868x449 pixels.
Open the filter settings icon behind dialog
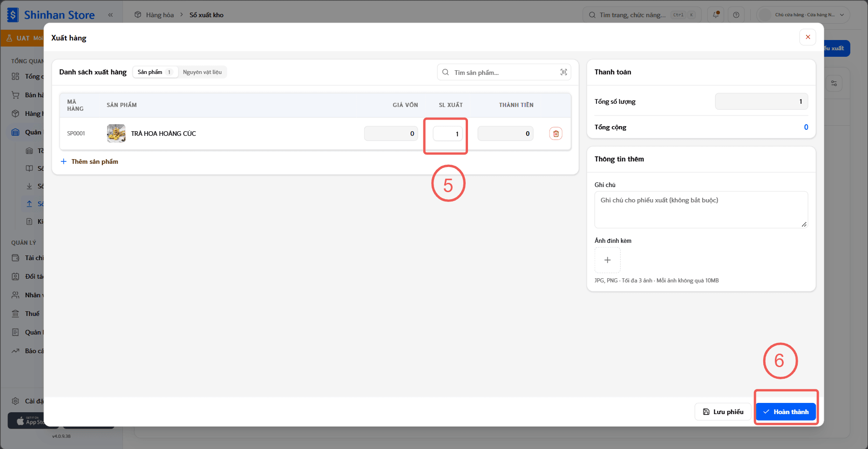pyautogui.click(x=834, y=83)
